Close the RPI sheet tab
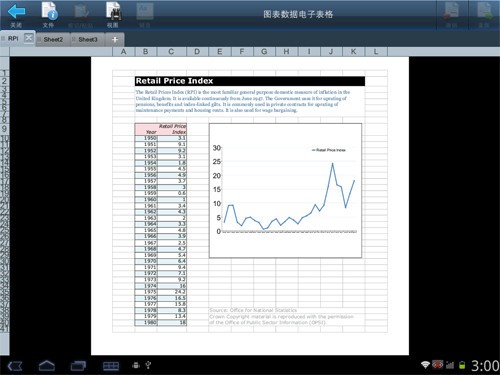Image resolution: width=500 pixels, height=375 pixels. (x=29, y=38)
